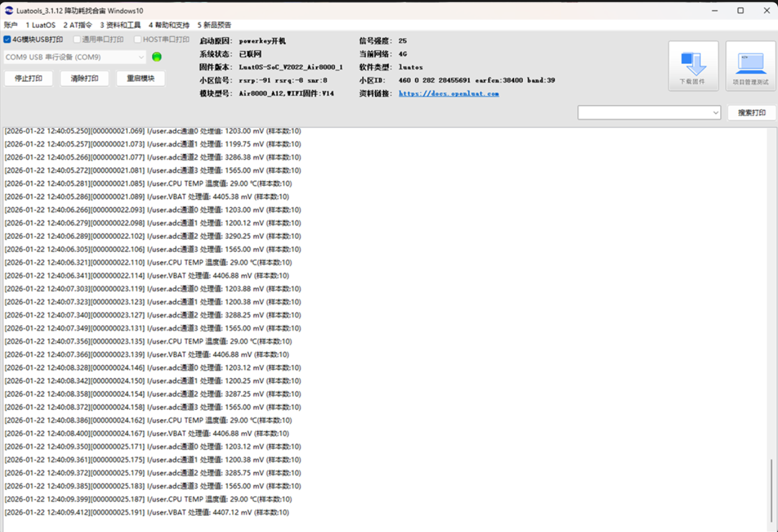Open the 3 资料和工具 menu

120,25
